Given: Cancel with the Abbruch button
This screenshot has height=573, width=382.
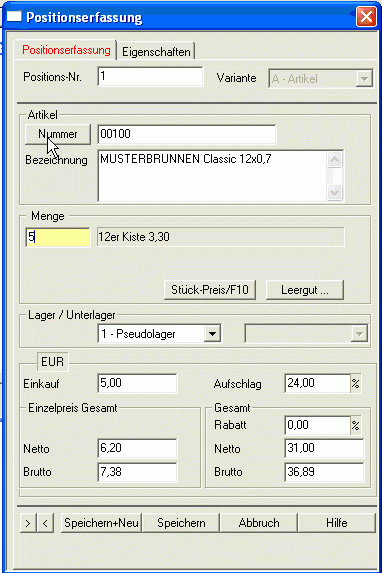Looking at the screenshot, I should [x=259, y=523].
